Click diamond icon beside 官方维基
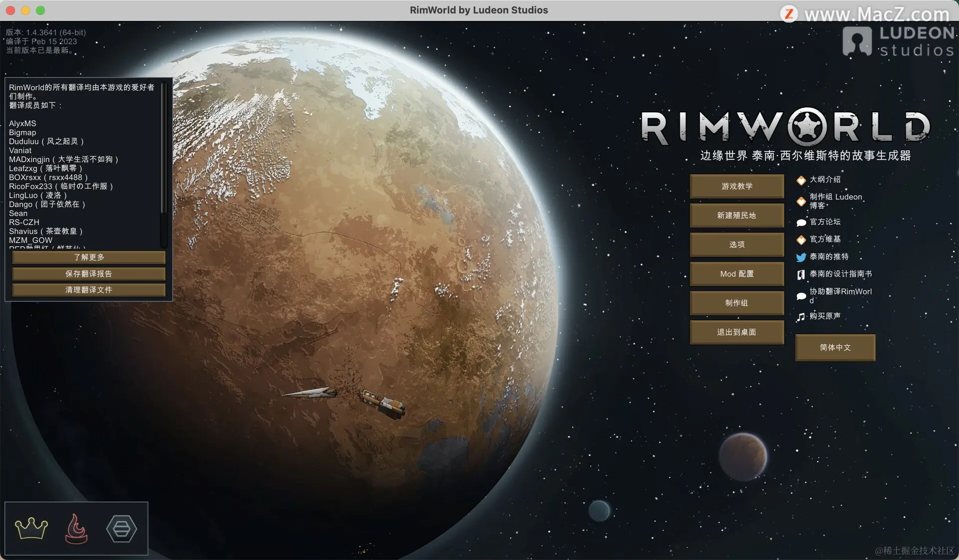Image resolution: width=959 pixels, height=560 pixels. [801, 240]
